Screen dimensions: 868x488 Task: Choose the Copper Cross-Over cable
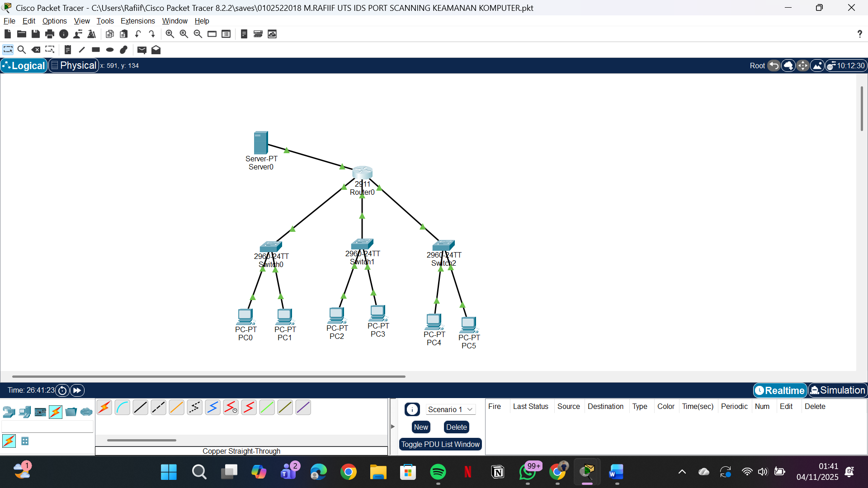(158, 407)
